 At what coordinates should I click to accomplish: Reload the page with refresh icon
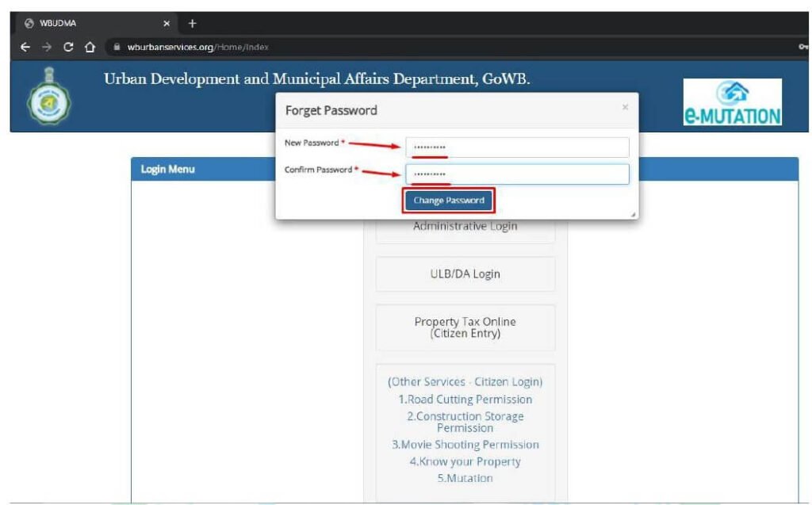click(x=68, y=47)
